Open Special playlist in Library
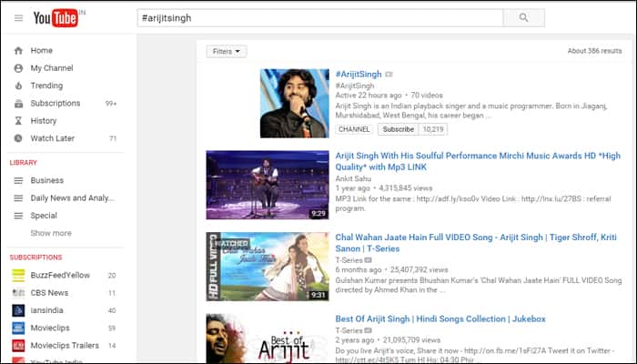The image size is (637, 364). (44, 216)
